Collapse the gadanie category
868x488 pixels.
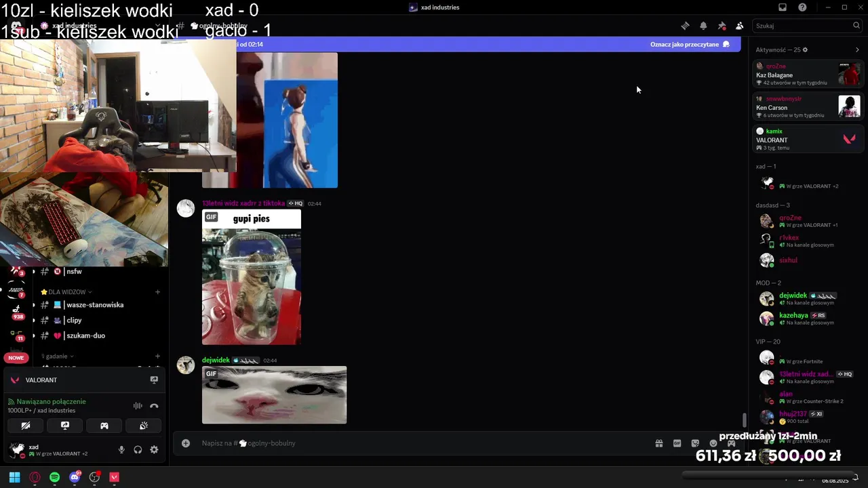coord(58,357)
